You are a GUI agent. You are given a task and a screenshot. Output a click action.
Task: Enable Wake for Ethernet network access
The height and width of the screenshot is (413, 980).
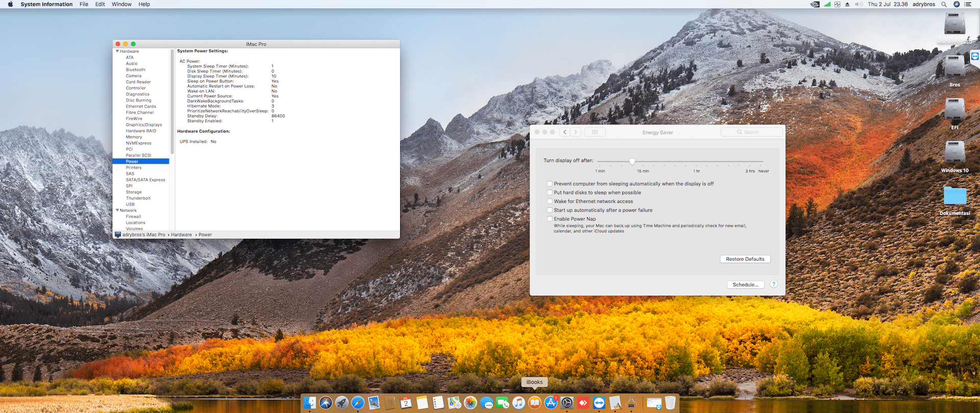[550, 201]
